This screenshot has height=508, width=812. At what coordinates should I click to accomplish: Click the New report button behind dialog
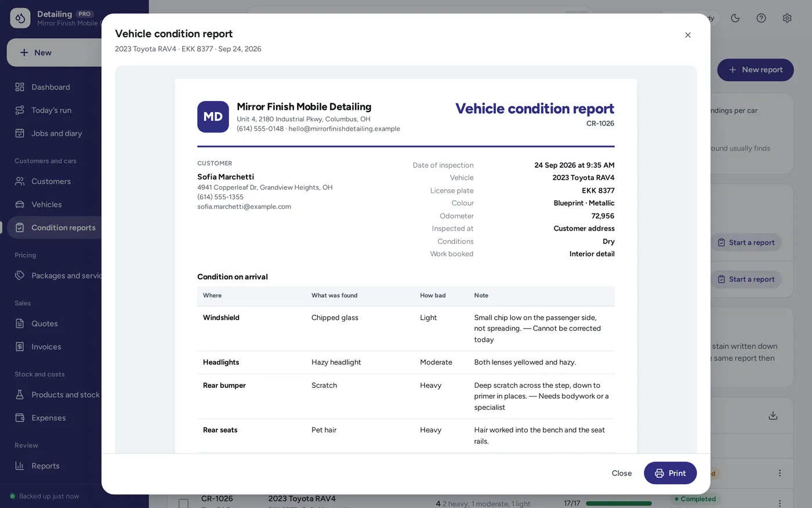coord(756,70)
